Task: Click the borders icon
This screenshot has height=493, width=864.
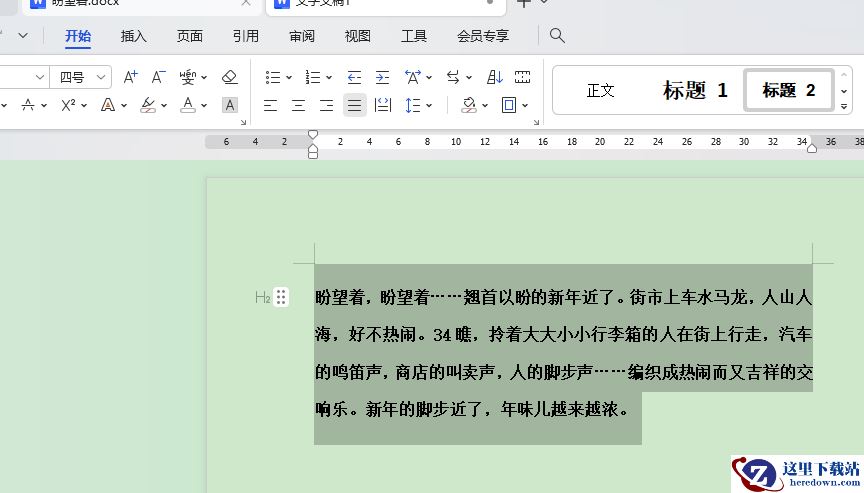Action: [x=509, y=105]
